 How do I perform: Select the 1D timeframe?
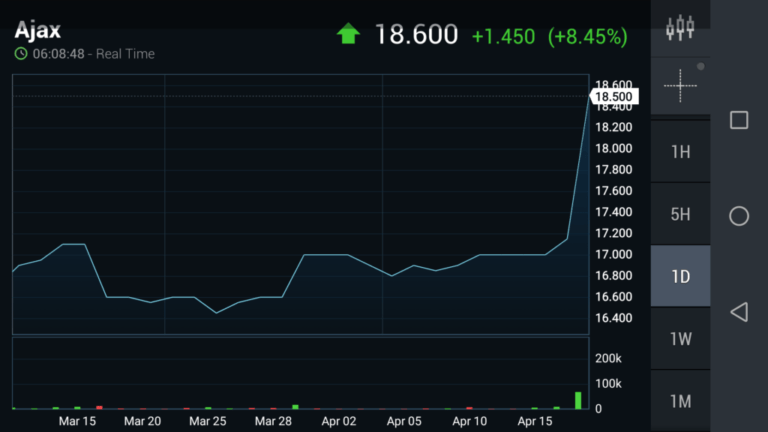click(680, 276)
